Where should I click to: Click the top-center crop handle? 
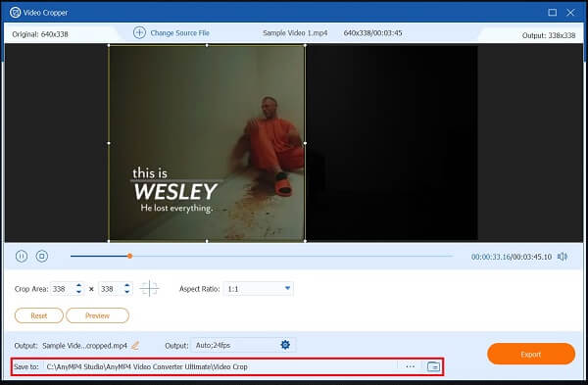(x=207, y=45)
